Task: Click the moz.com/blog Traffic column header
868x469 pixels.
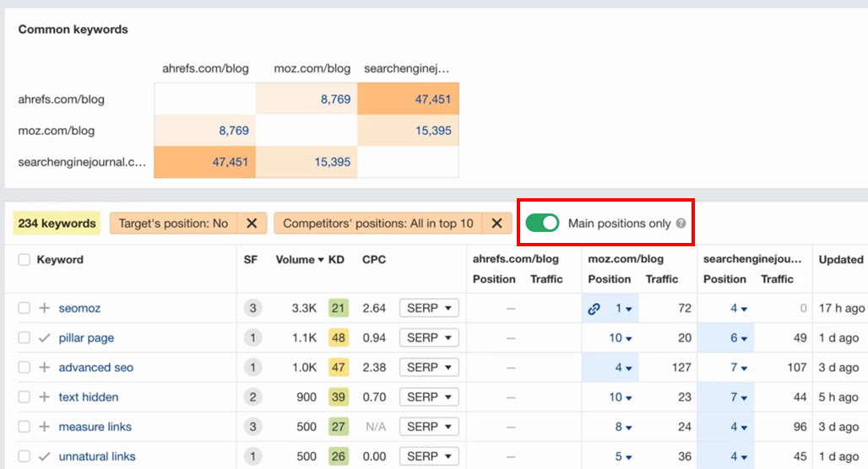Action: [661, 278]
